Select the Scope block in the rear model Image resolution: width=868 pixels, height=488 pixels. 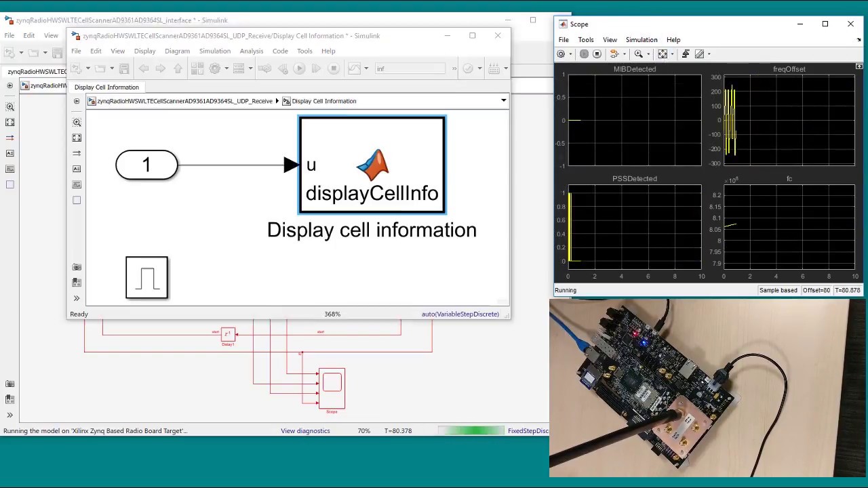(332, 388)
